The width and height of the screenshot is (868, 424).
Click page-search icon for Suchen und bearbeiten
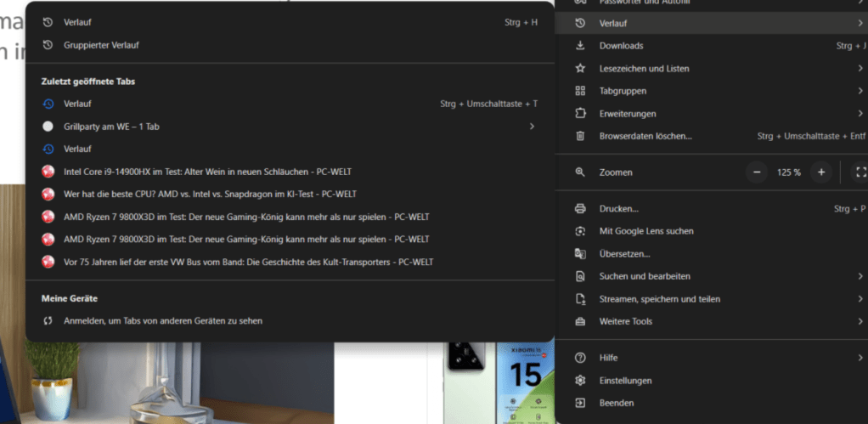tap(580, 276)
